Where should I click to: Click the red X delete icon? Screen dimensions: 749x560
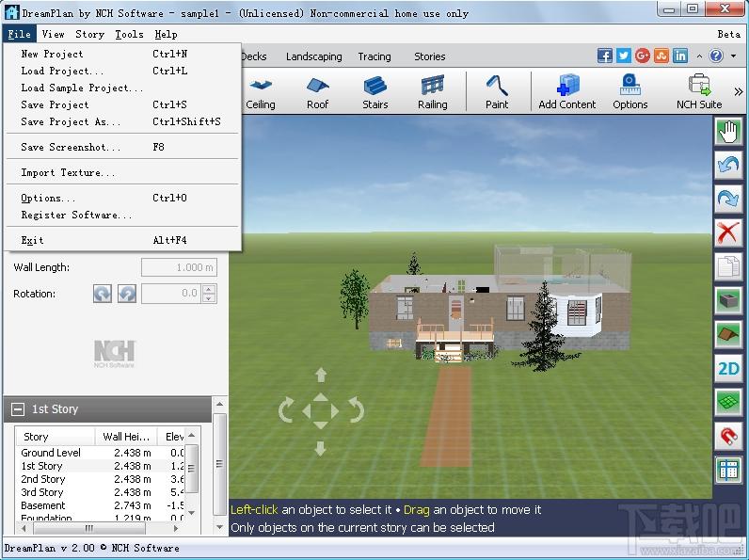(x=728, y=233)
